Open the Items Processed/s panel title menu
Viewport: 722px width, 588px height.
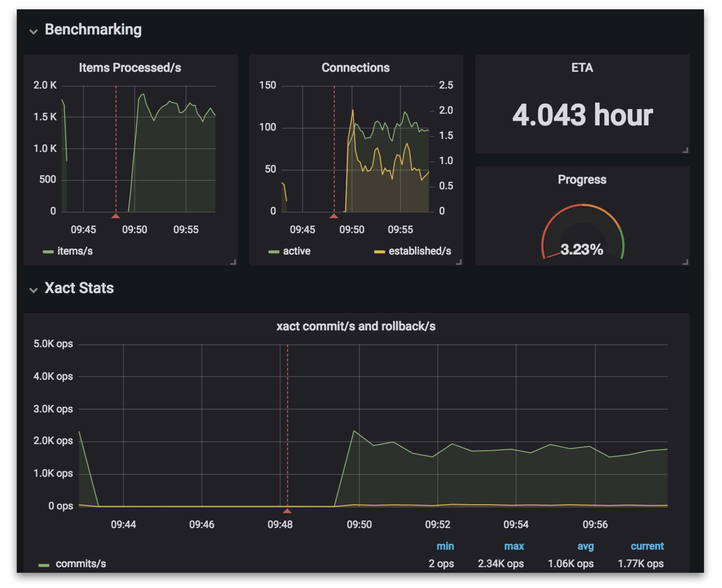tap(130, 68)
